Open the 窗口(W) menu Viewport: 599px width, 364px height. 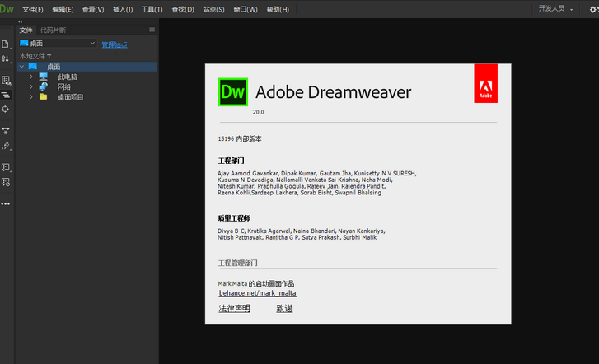pos(246,10)
